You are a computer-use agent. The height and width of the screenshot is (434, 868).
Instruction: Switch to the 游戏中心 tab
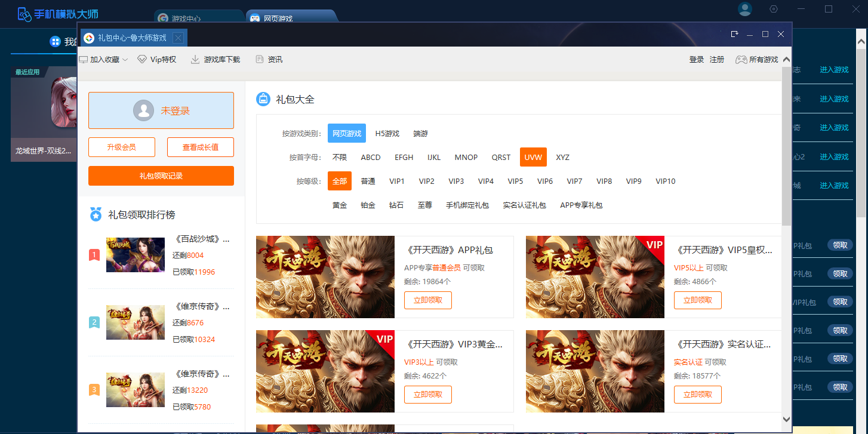pos(186,19)
